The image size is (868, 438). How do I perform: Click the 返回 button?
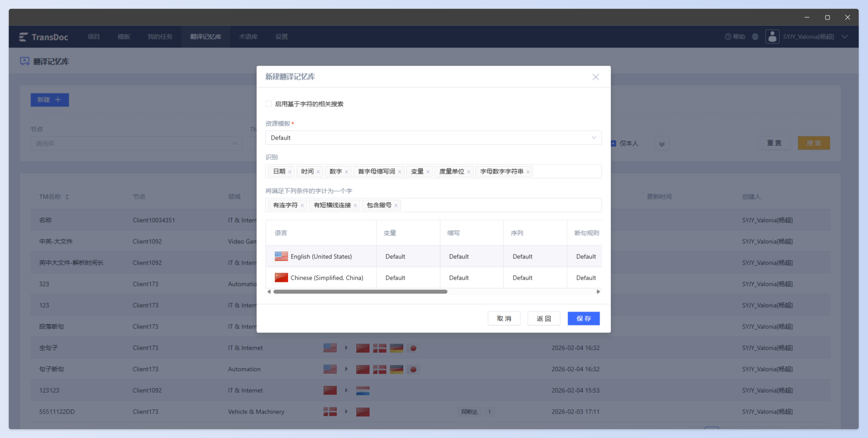pyautogui.click(x=544, y=318)
